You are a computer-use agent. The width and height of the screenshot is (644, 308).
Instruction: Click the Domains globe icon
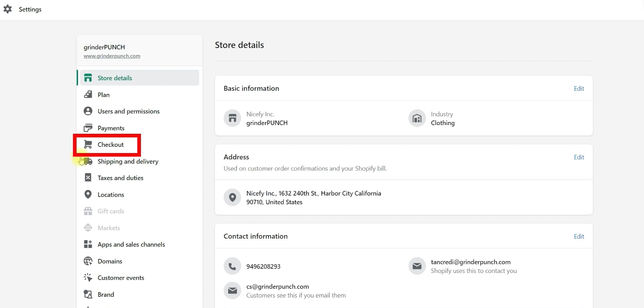88,261
